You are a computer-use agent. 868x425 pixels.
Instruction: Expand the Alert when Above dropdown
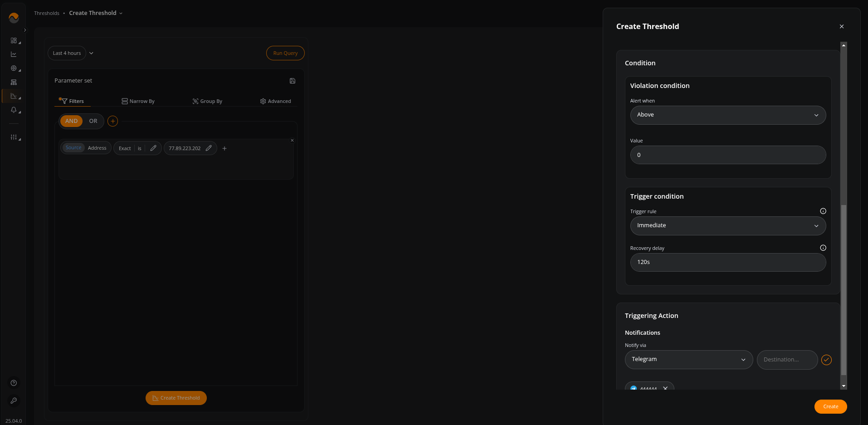(727, 115)
